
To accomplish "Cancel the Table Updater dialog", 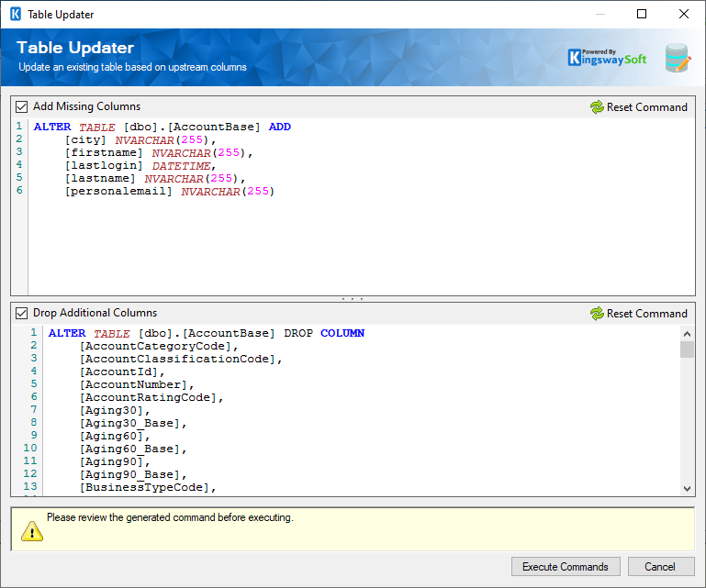I will [x=660, y=566].
